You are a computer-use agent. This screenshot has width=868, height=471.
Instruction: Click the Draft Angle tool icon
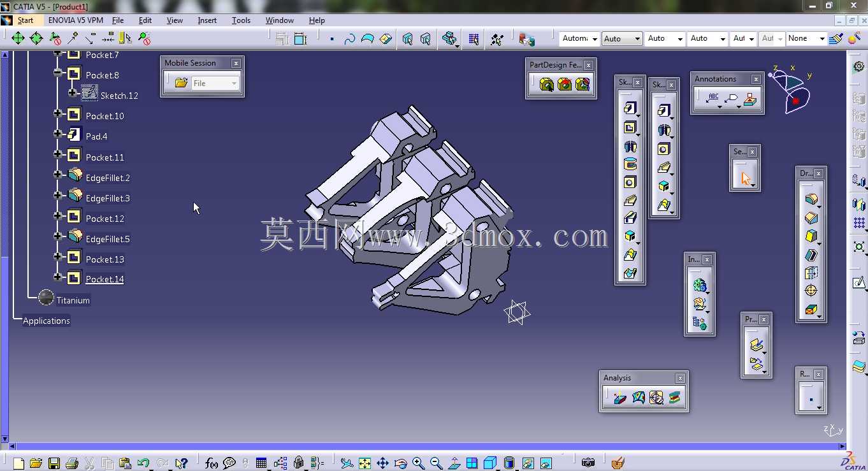tap(811, 236)
